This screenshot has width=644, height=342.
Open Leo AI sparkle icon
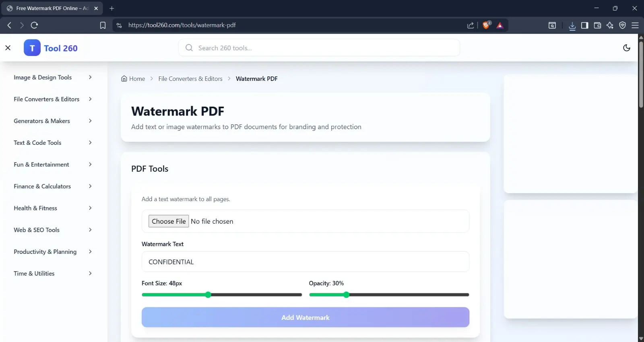pos(610,25)
